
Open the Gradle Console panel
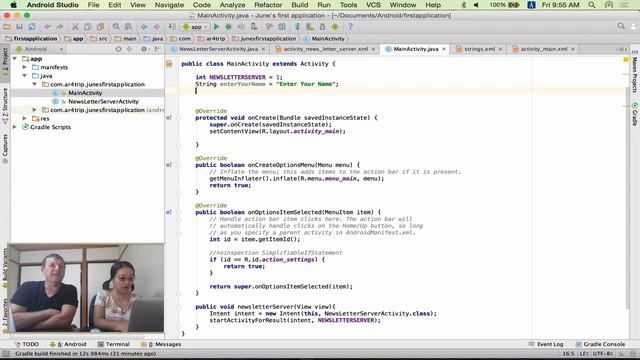(600, 344)
